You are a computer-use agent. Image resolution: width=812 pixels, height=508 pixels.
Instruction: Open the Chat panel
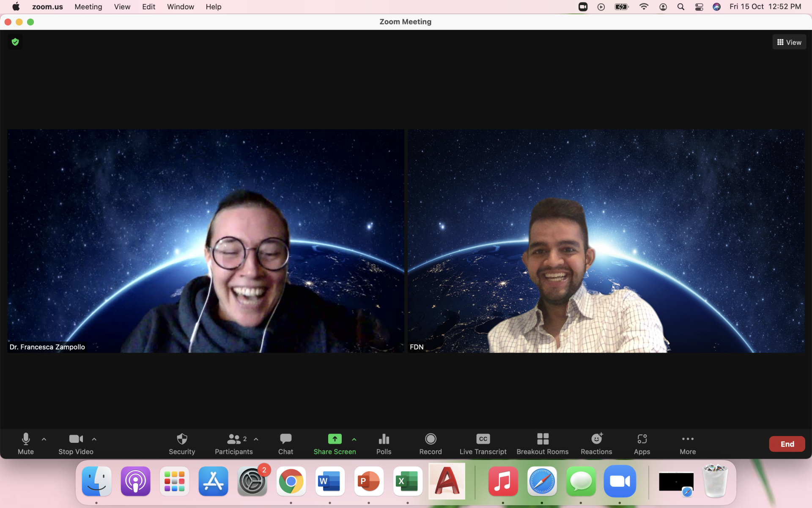pos(285,439)
